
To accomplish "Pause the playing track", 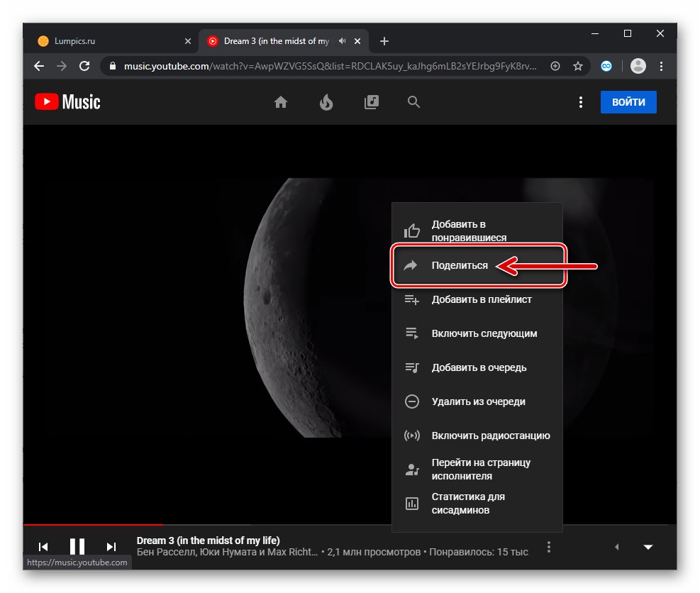I will coord(77,547).
